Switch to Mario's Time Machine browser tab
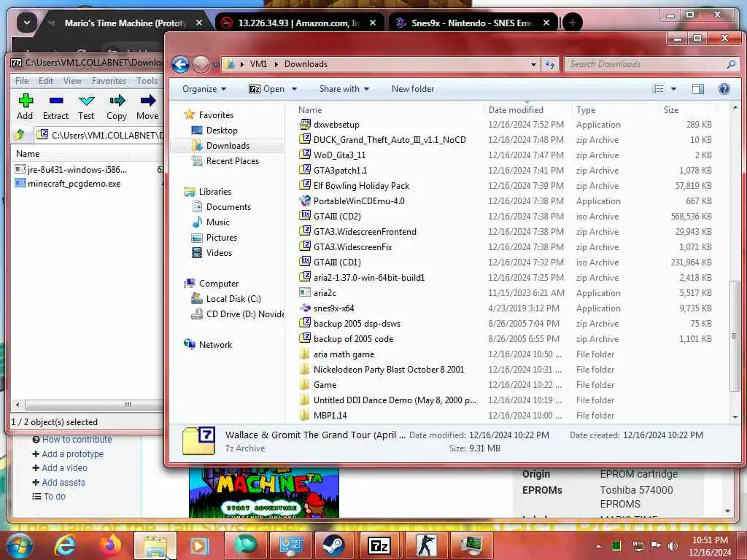 (x=125, y=23)
